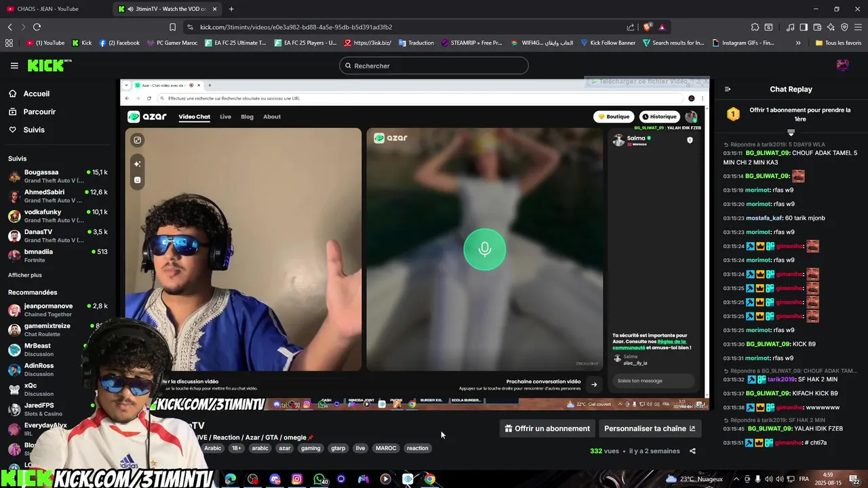The height and width of the screenshot is (488, 868).
Task: Open bmnadiia channel in sidebar
Action: (58, 255)
